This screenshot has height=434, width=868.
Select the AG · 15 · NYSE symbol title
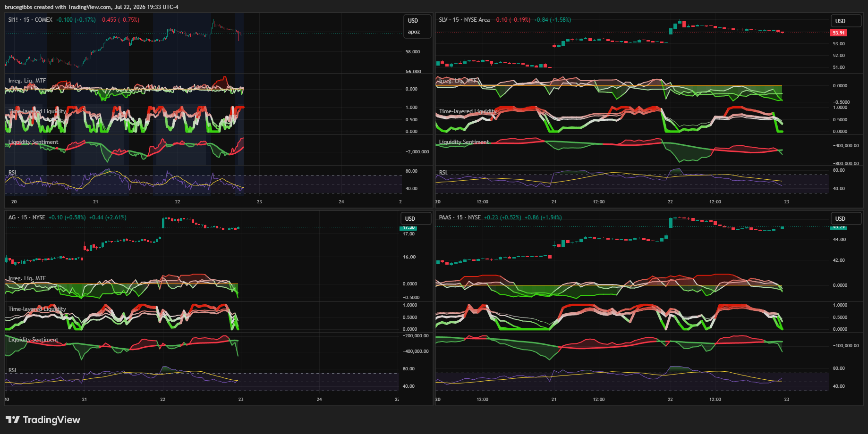pos(27,217)
